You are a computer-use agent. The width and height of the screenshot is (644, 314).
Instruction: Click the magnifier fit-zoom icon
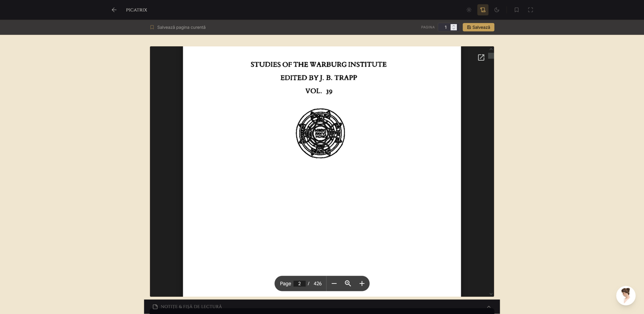tap(348, 283)
